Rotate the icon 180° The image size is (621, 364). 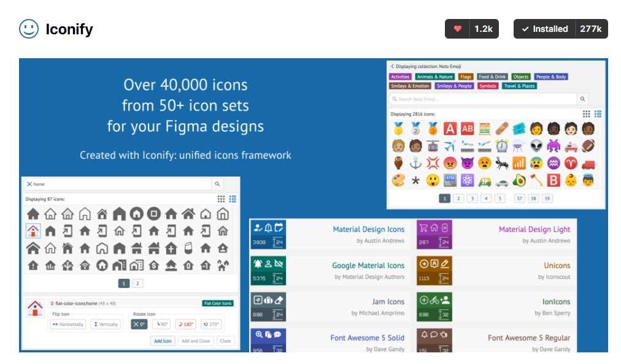(x=185, y=324)
